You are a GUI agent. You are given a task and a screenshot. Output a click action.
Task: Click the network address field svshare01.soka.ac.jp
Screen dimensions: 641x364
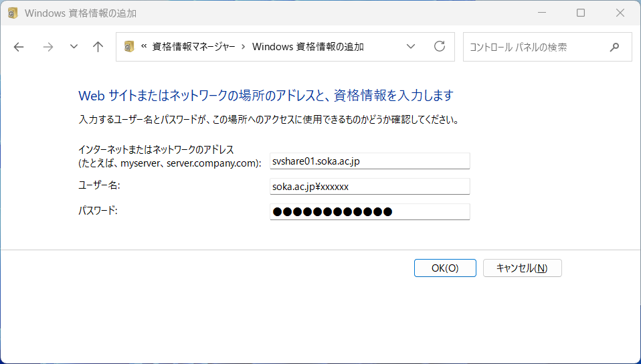[x=370, y=161]
